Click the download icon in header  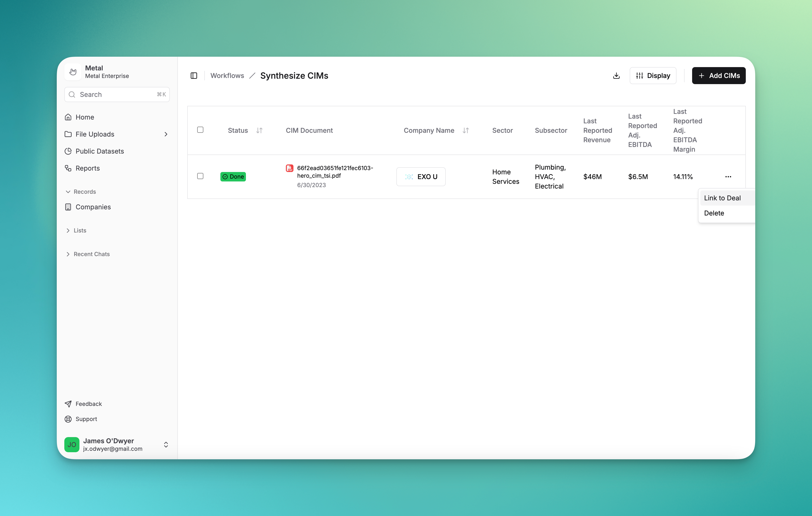(616, 76)
